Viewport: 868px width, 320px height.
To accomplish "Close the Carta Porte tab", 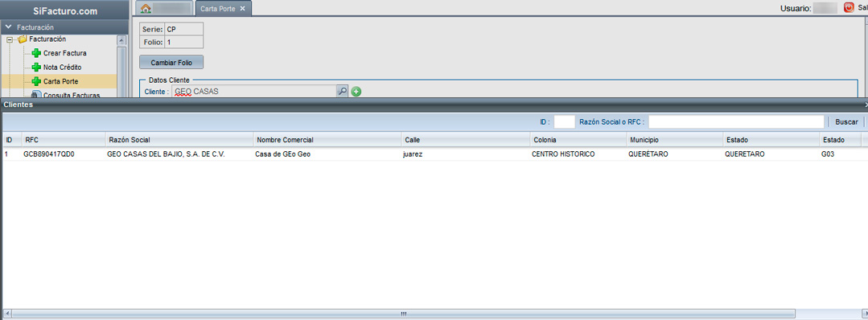I will [x=242, y=8].
